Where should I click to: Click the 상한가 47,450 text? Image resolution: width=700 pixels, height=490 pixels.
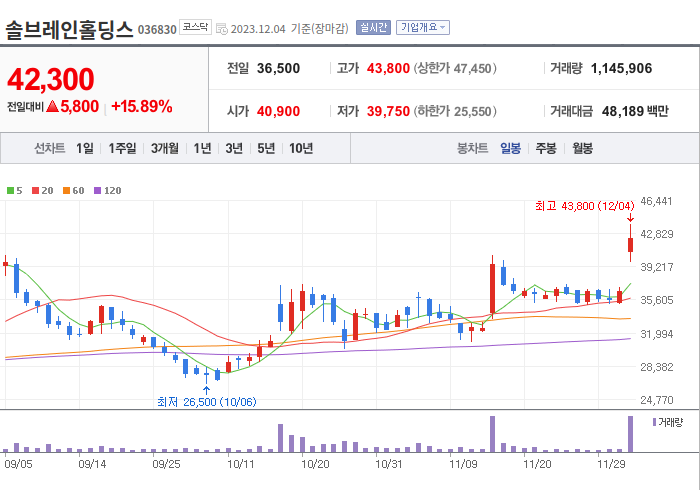[455, 68]
